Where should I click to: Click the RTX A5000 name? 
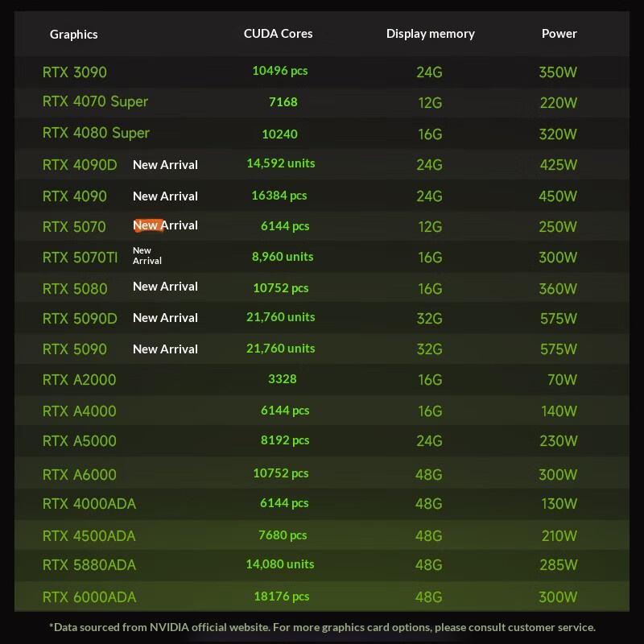pyautogui.click(x=79, y=441)
